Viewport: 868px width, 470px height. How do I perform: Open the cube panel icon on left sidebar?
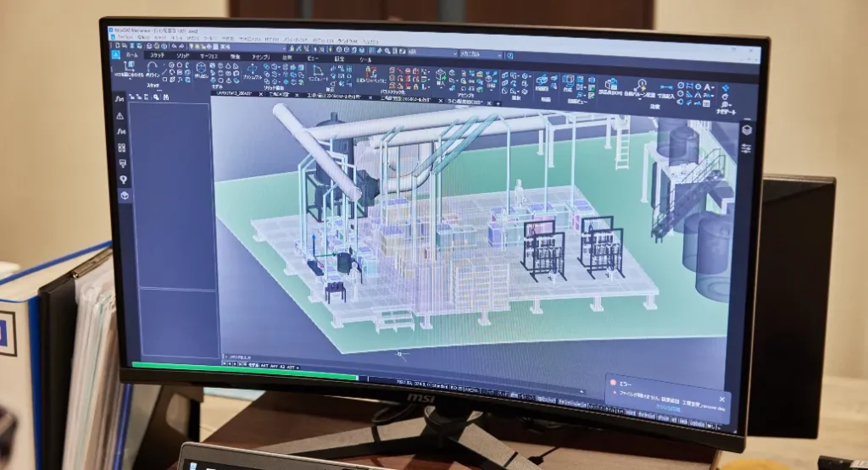124,196
